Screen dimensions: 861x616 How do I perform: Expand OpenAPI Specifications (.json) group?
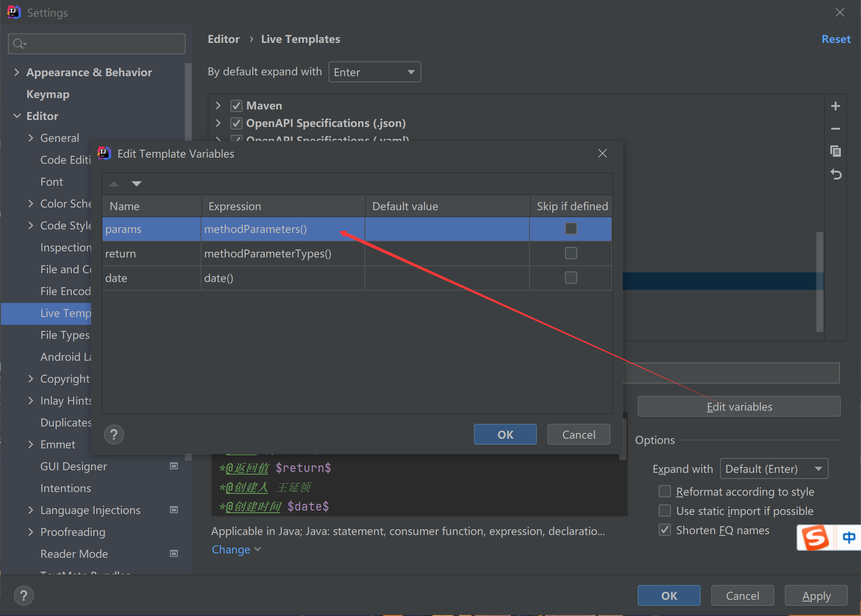(218, 123)
